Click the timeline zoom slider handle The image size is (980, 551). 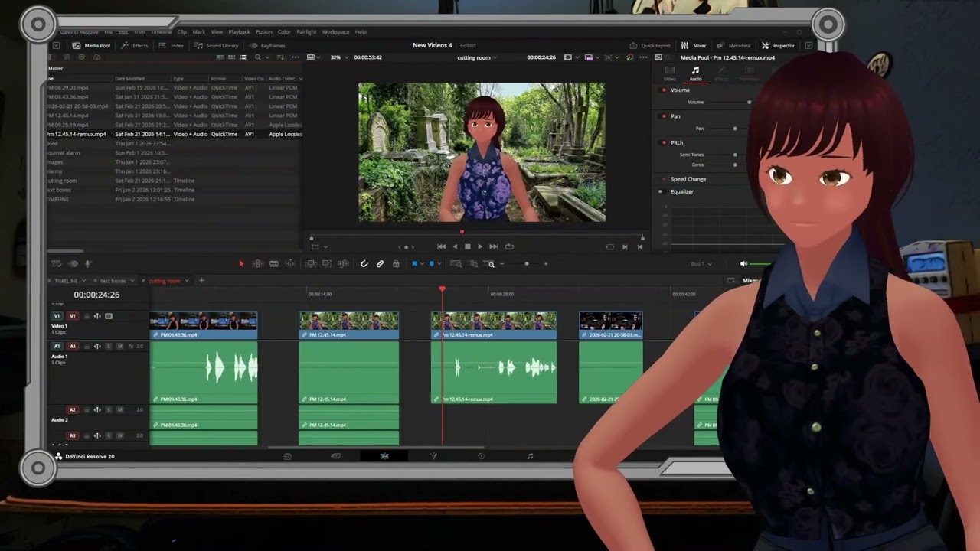[526, 264]
